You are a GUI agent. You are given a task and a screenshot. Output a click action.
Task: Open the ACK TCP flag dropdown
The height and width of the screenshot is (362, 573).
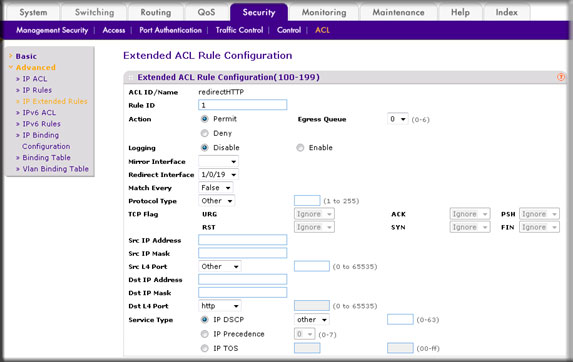(x=470, y=214)
